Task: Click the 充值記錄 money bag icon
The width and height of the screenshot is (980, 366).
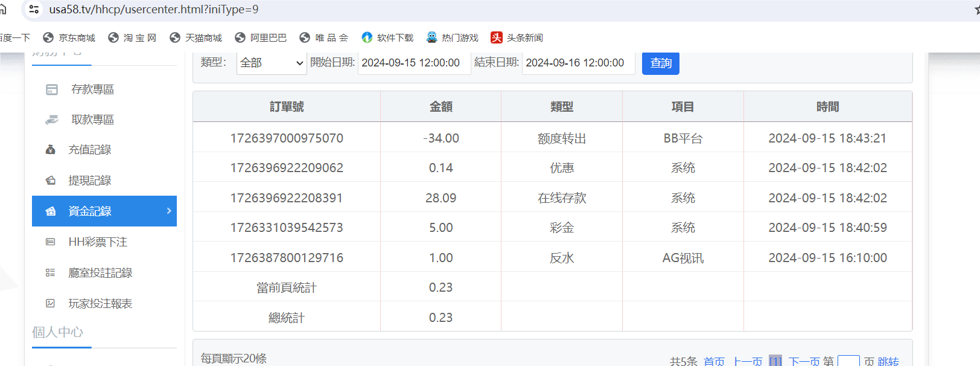Action: [x=51, y=150]
